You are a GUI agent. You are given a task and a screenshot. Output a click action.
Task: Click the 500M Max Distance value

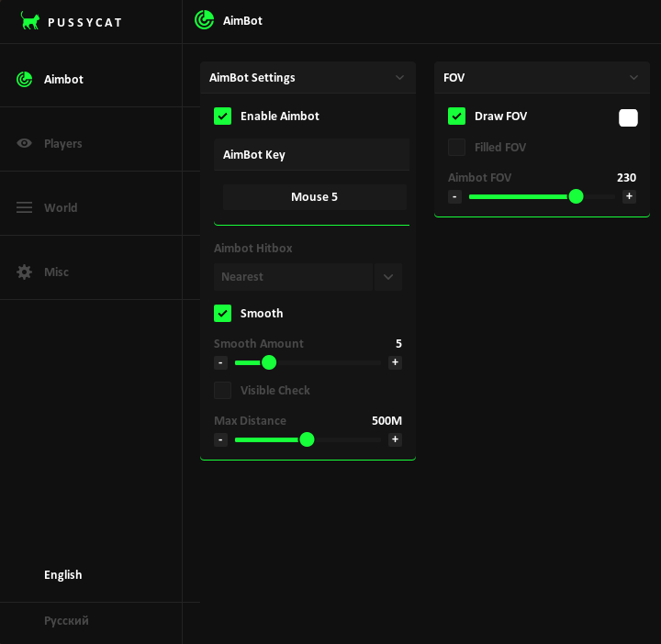point(387,421)
